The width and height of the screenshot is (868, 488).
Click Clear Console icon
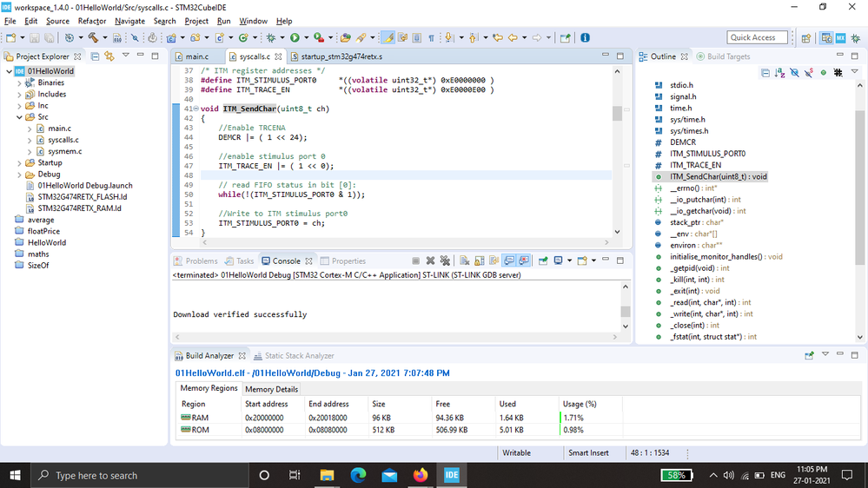click(465, 260)
